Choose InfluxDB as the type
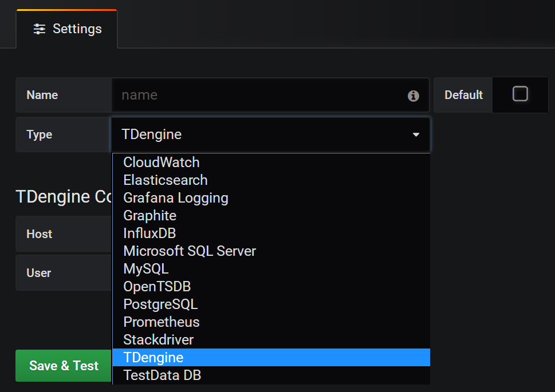The height and width of the screenshot is (392, 555). [149, 233]
